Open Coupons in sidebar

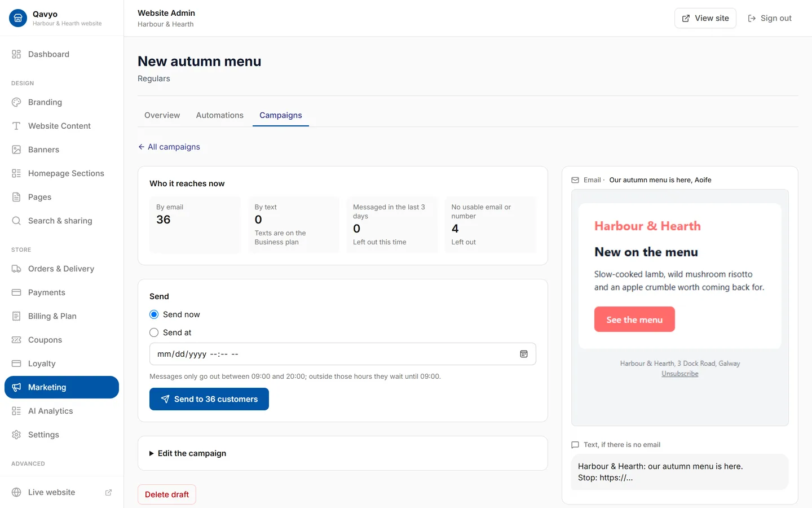61,340
